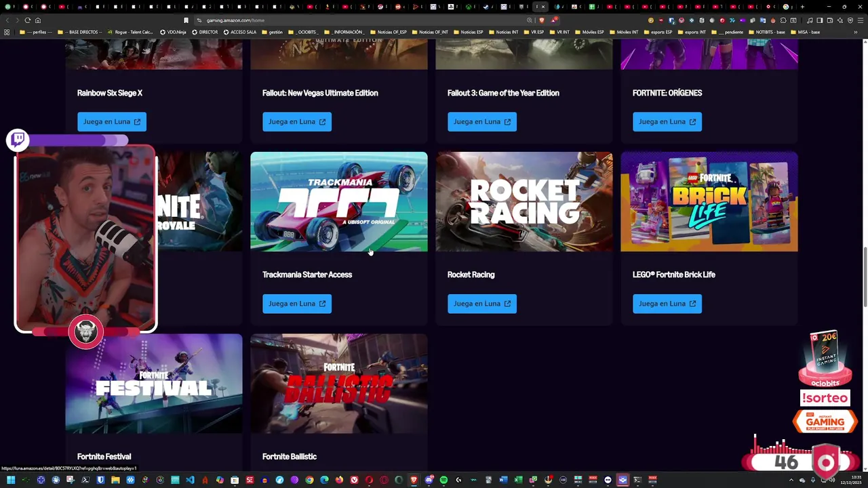Click the Brave shields icon in address bar
The image size is (868, 488).
point(541,20)
